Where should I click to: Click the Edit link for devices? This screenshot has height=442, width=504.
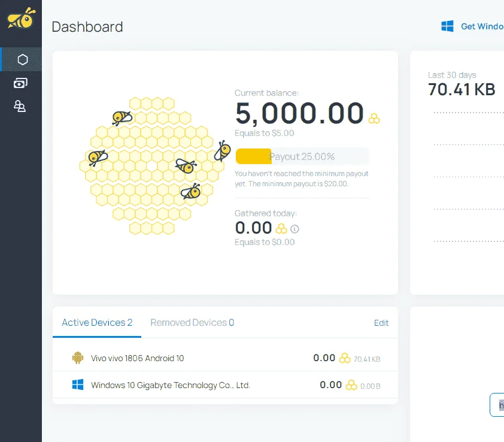381,323
